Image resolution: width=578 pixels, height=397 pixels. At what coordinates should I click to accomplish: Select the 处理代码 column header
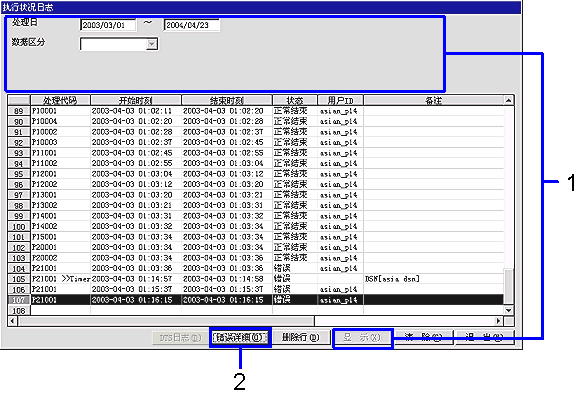[60, 100]
